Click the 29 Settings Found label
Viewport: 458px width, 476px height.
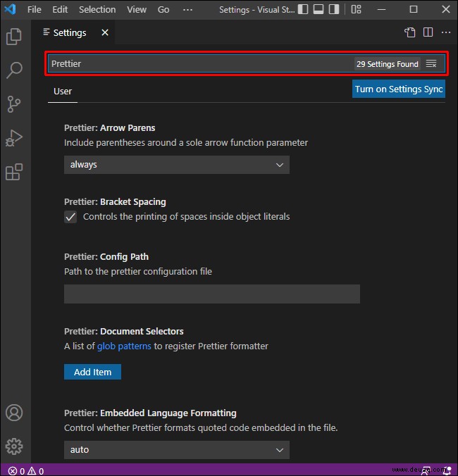coord(388,64)
